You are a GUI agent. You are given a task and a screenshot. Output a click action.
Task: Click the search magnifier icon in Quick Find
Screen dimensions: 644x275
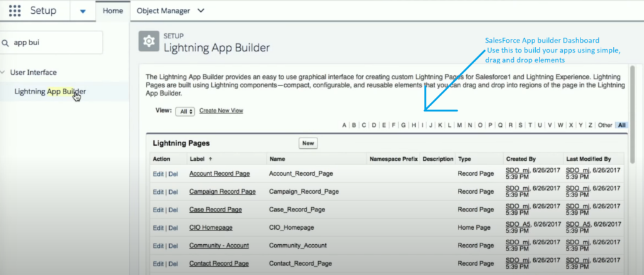(x=5, y=43)
